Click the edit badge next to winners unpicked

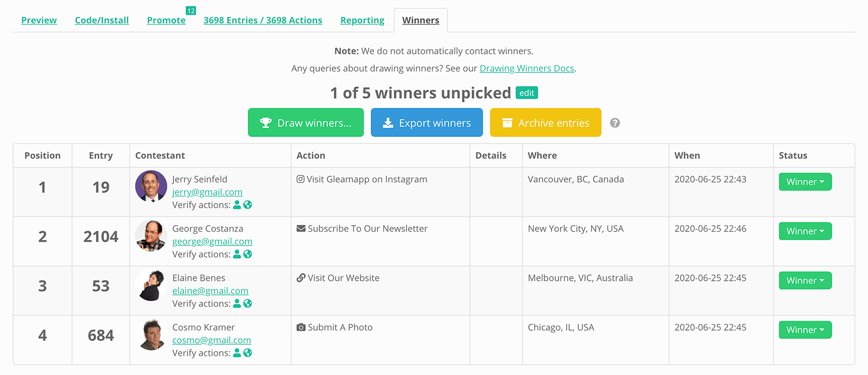coord(527,93)
